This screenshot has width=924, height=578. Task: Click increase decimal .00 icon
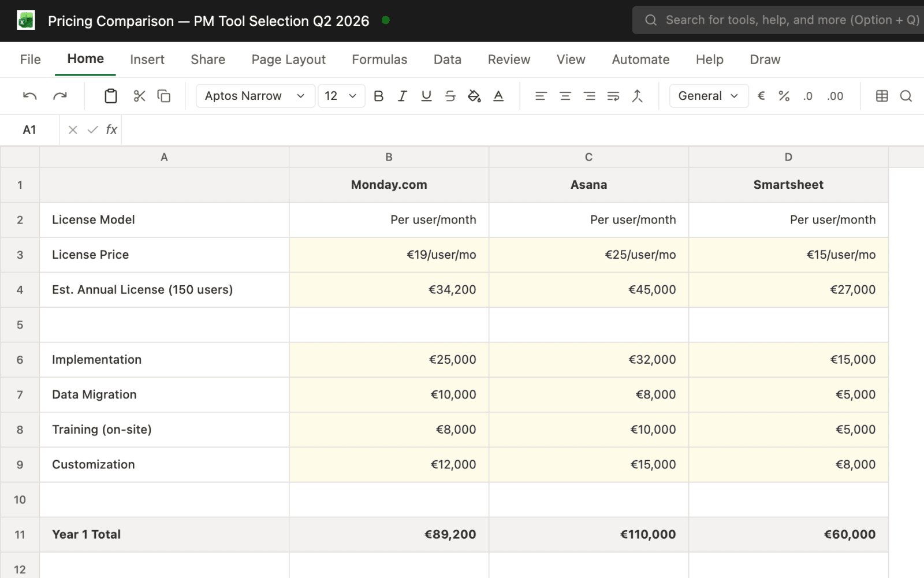835,96
